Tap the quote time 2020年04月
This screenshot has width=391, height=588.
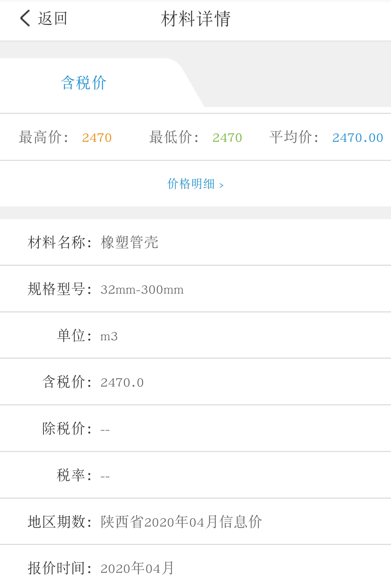tap(137, 568)
